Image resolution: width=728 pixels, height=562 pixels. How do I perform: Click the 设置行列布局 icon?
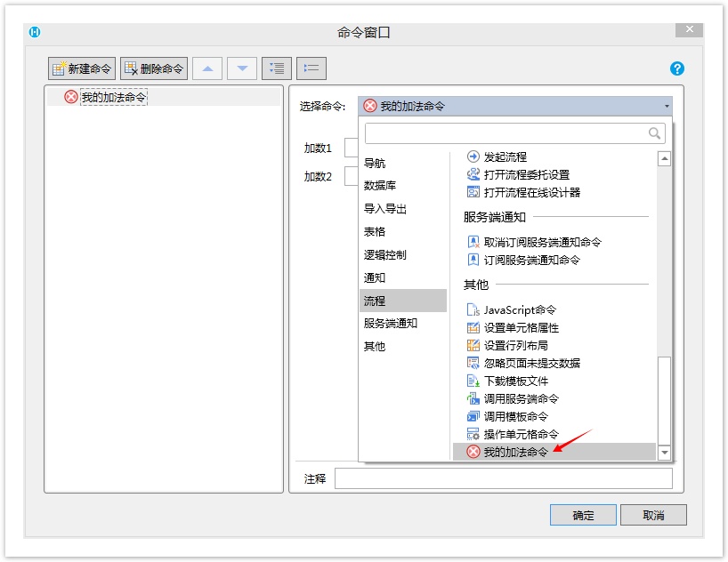point(473,345)
